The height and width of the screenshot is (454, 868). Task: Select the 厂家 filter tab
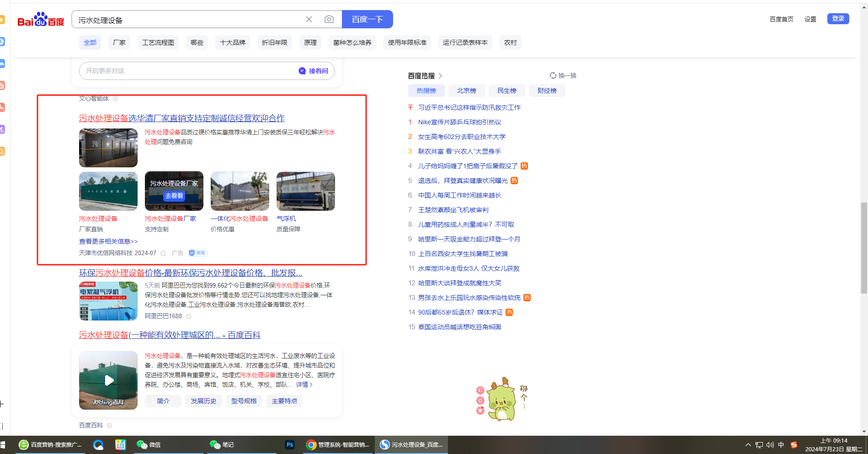[x=119, y=43]
